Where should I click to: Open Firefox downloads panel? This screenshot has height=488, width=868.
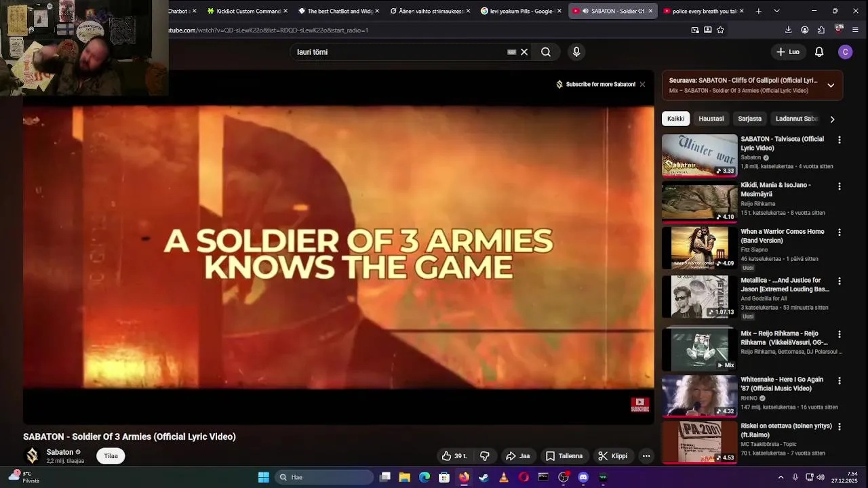[x=788, y=30]
